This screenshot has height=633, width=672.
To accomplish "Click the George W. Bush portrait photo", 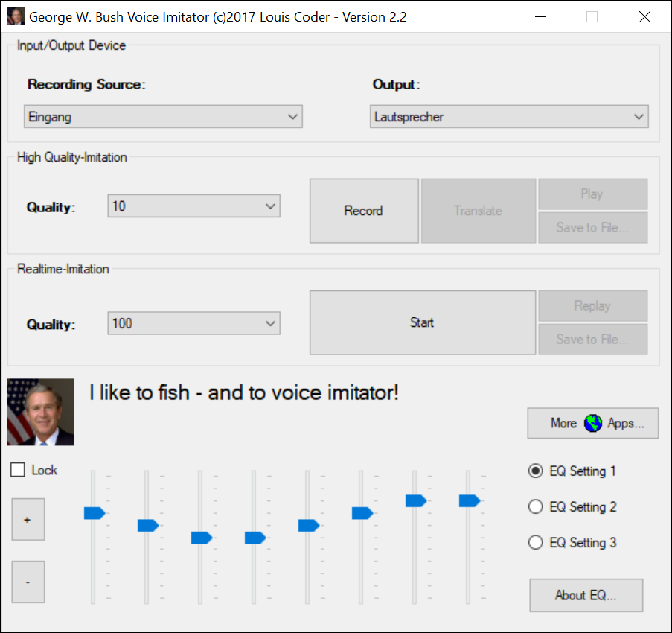I will point(41,412).
